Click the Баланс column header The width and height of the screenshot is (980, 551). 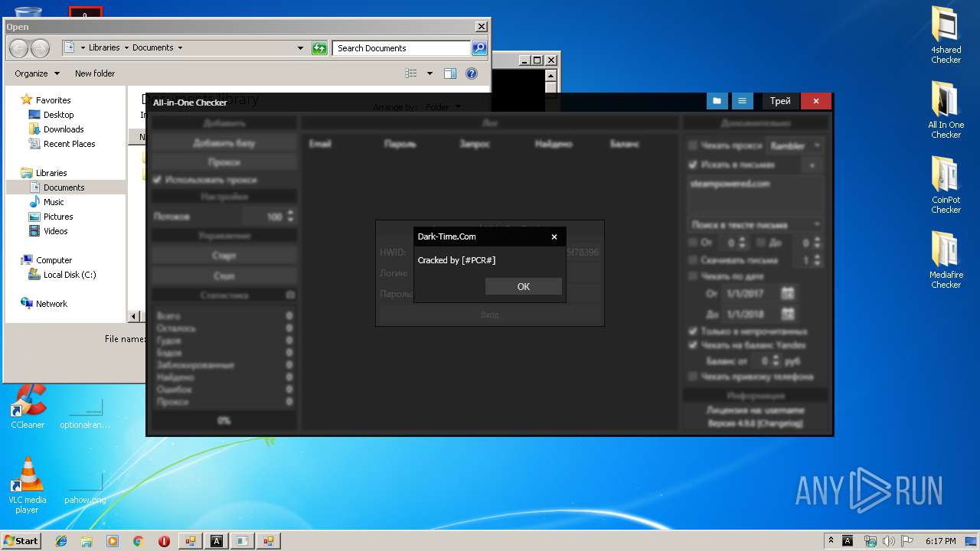[625, 144]
